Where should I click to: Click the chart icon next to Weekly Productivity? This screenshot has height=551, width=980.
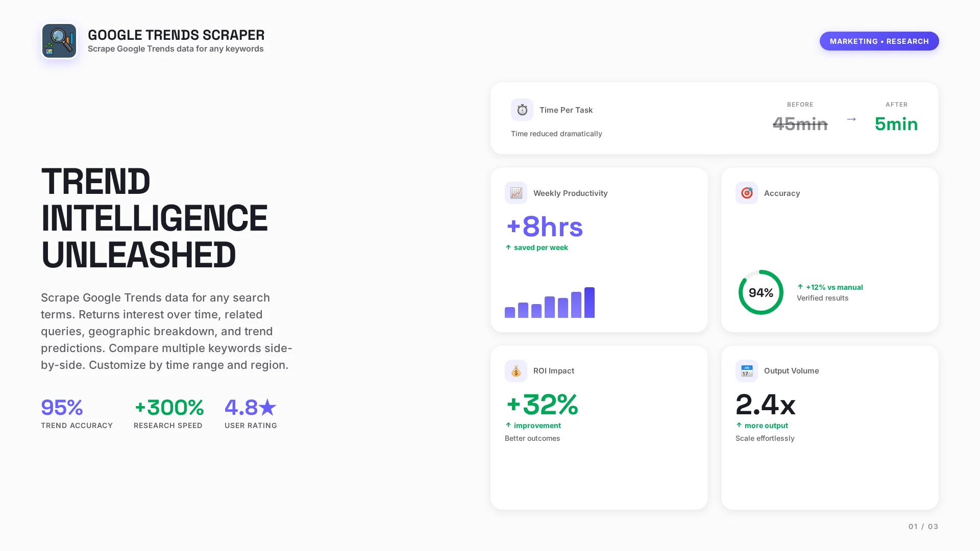516,193
